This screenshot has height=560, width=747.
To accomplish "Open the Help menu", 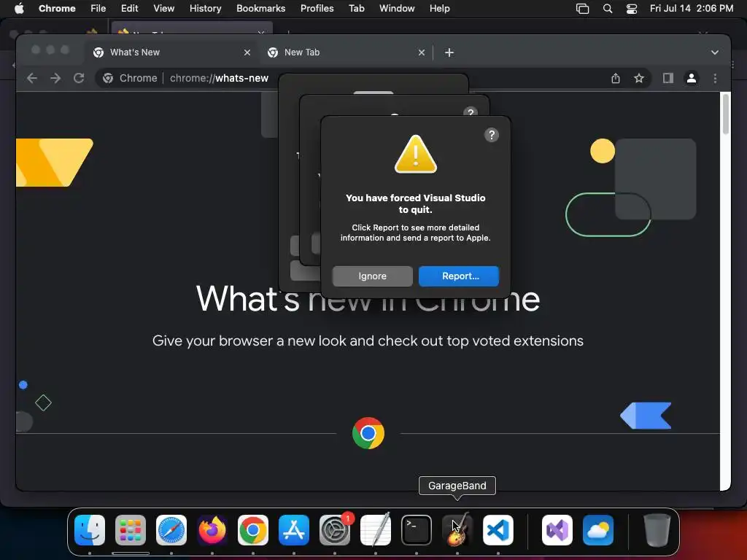I will coord(439,9).
